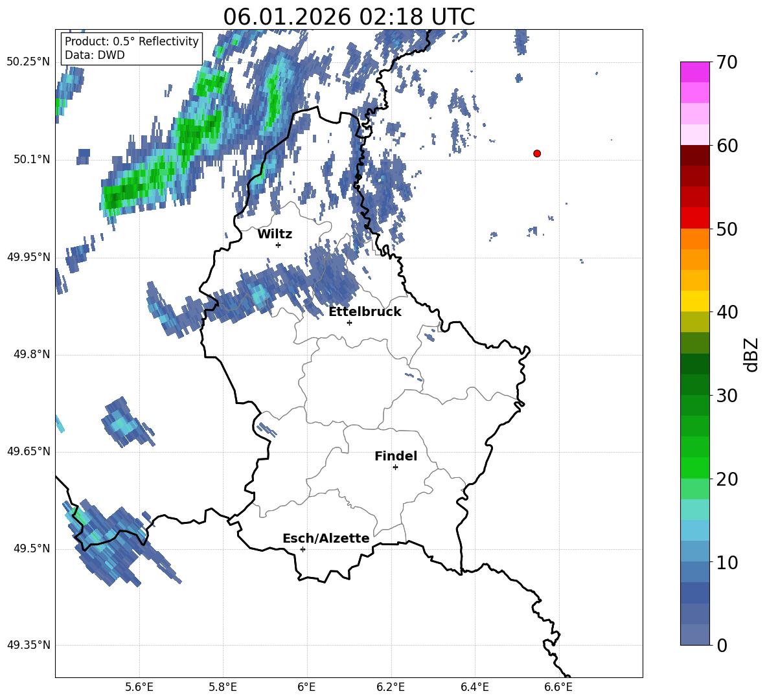Viewport: 767px width, 700px height.
Task: Click the Product: 0.5° Reflectivity label
Action: [x=132, y=41]
